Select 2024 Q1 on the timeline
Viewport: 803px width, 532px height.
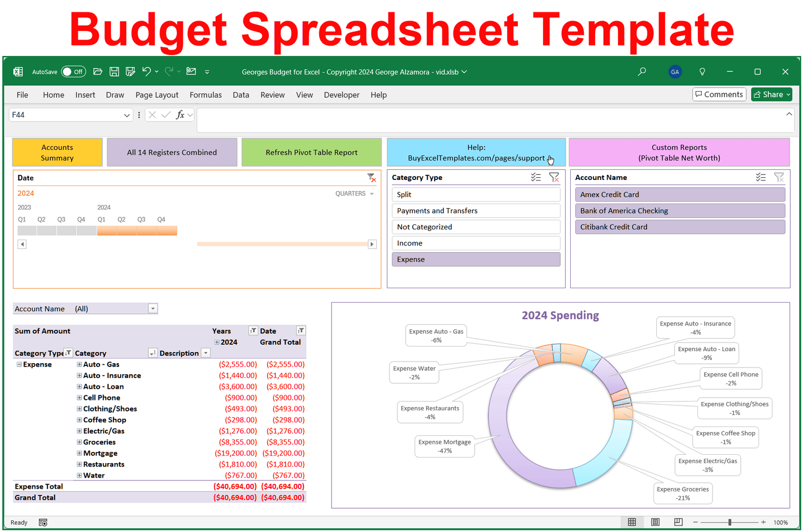[x=107, y=230]
